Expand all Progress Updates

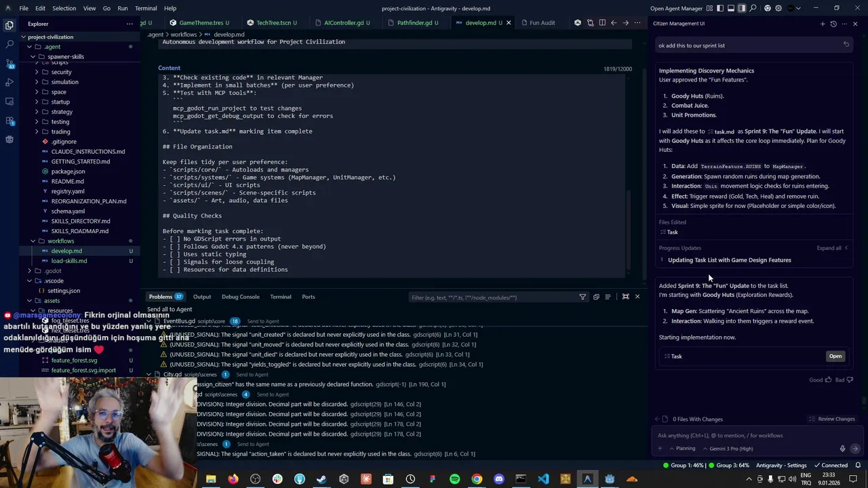pos(832,248)
